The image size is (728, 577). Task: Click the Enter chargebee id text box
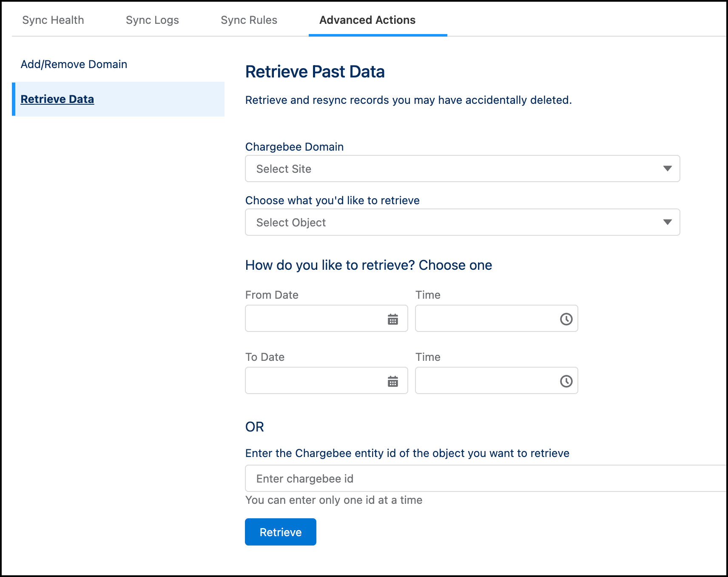click(485, 479)
